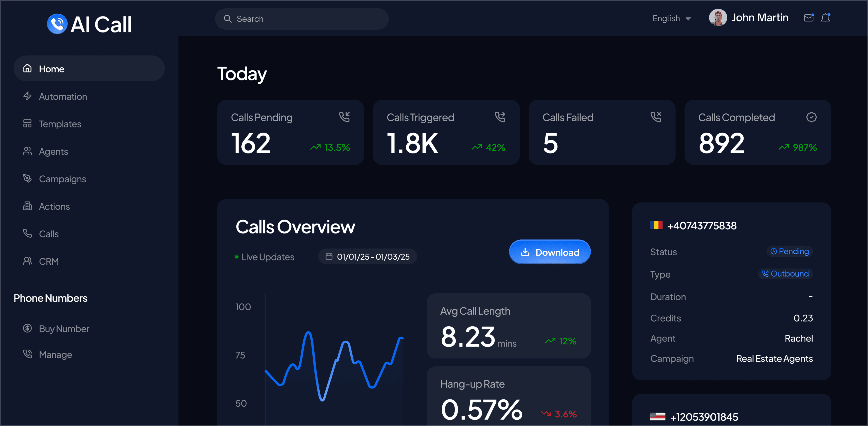
Task: Click the Calls Completed checkmark badge icon
Action: (x=811, y=117)
